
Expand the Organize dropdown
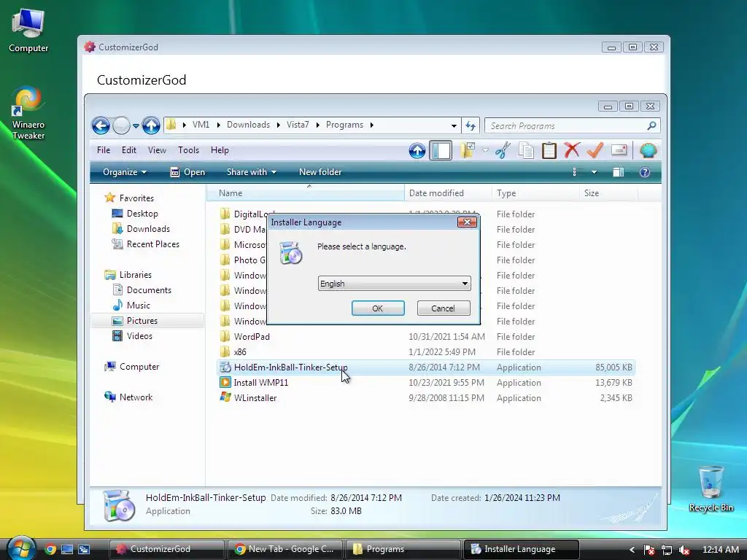(x=124, y=172)
